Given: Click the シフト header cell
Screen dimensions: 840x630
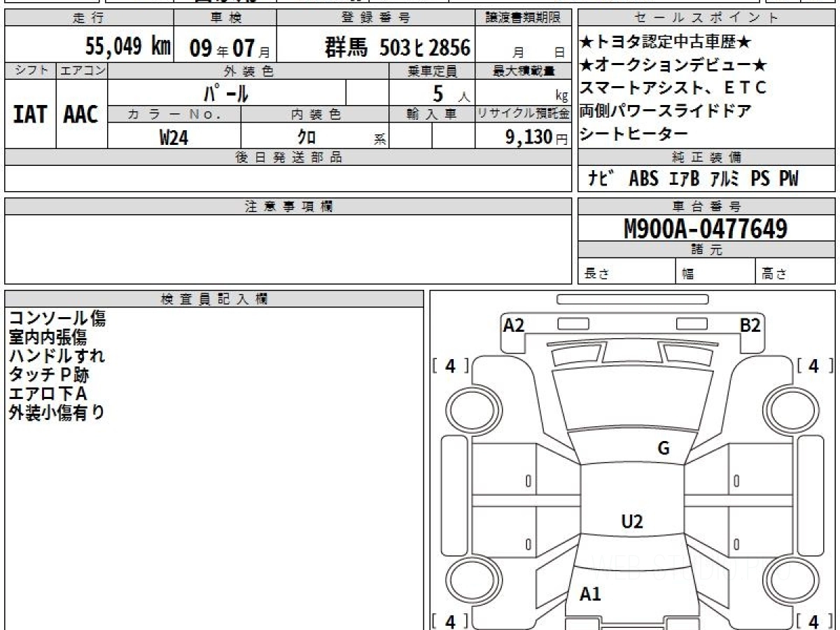Looking at the screenshot, I should tap(30, 71).
